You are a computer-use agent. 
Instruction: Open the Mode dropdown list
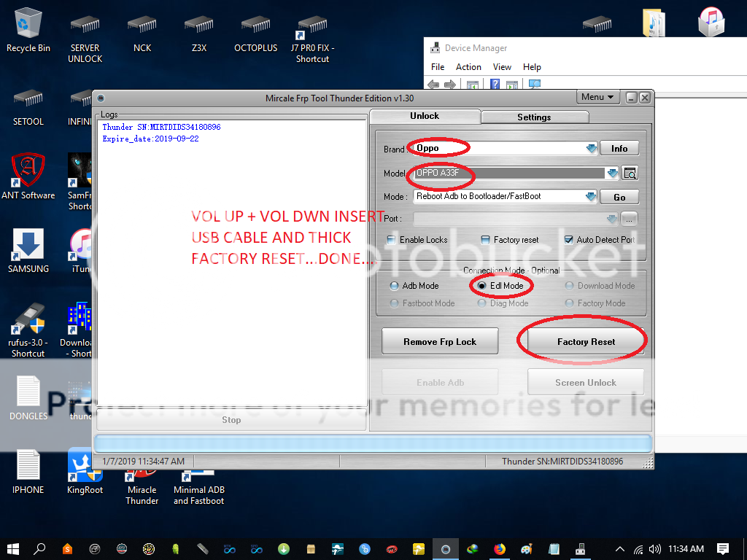point(591,196)
